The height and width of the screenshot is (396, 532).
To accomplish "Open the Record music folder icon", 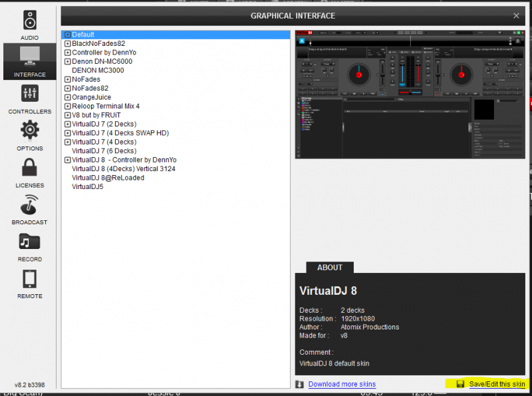I will pos(29,242).
